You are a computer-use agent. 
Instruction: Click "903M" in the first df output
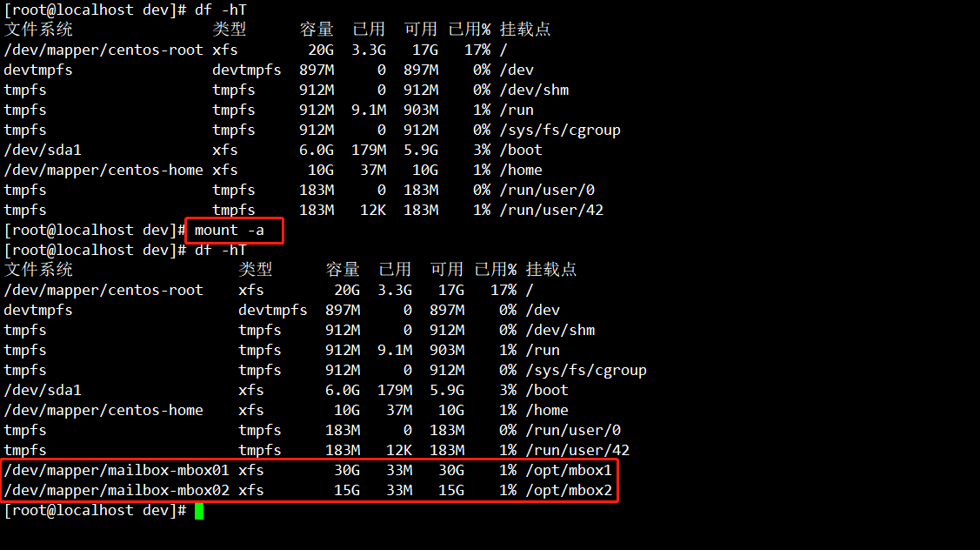click(x=420, y=111)
